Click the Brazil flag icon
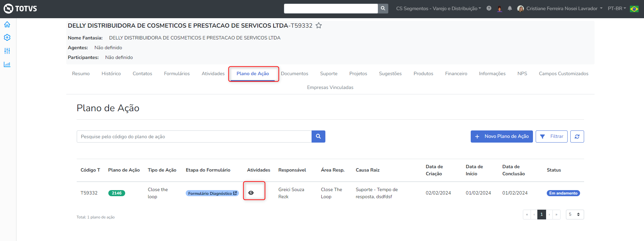The width and height of the screenshot is (644, 241). (x=634, y=9)
